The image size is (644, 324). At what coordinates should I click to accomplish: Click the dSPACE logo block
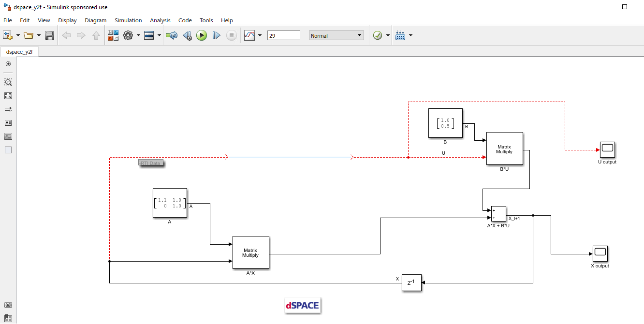(302, 305)
